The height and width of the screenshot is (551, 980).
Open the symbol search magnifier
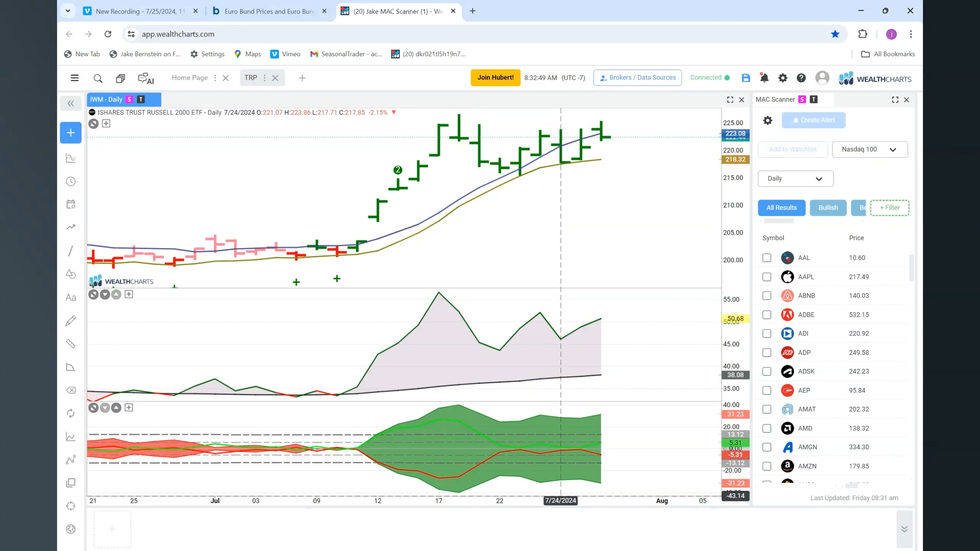(x=98, y=78)
